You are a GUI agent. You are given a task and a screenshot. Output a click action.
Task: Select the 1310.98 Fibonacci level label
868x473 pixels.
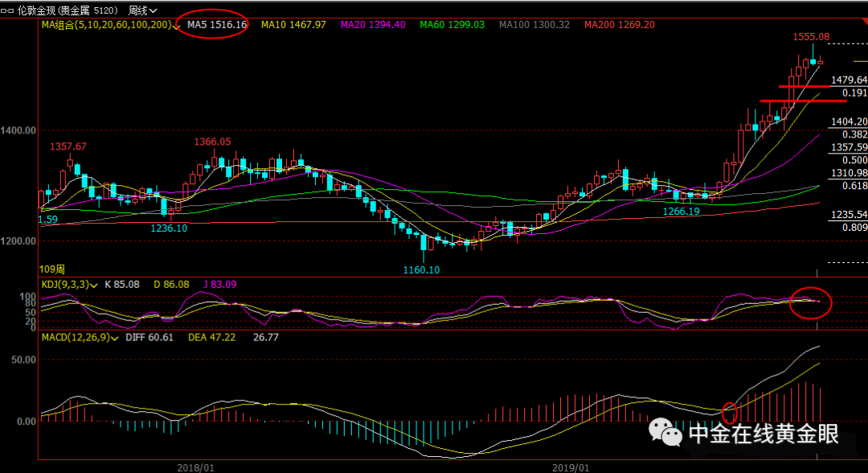coord(850,173)
